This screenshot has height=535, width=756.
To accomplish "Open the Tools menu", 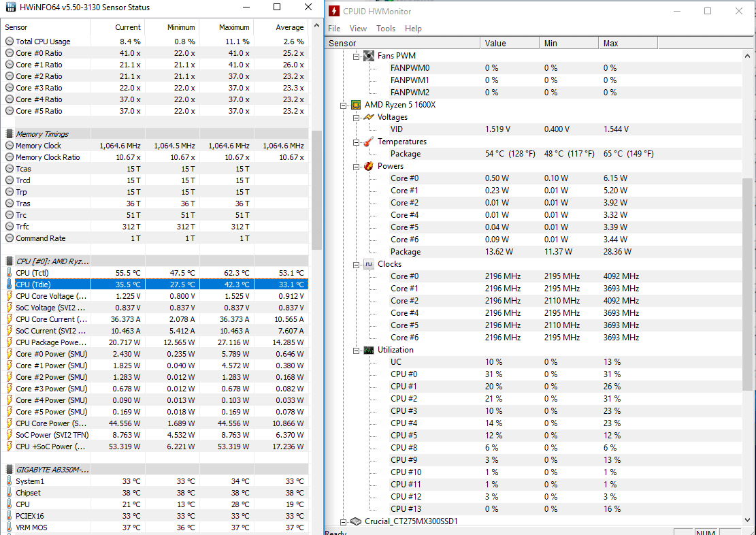I will tap(386, 29).
